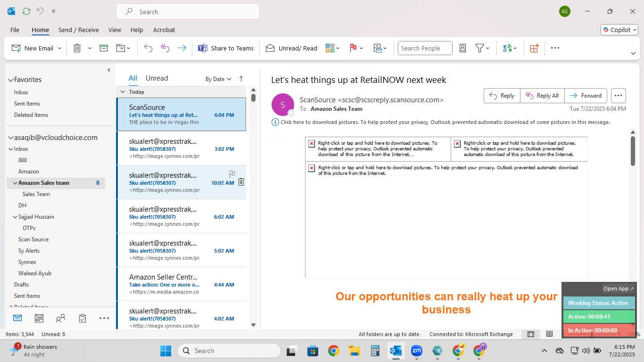Image resolution: width=644 pixels, height=362 pixels.
Task: Click the message list scrollbar thumb
Action: pos(253,98)
